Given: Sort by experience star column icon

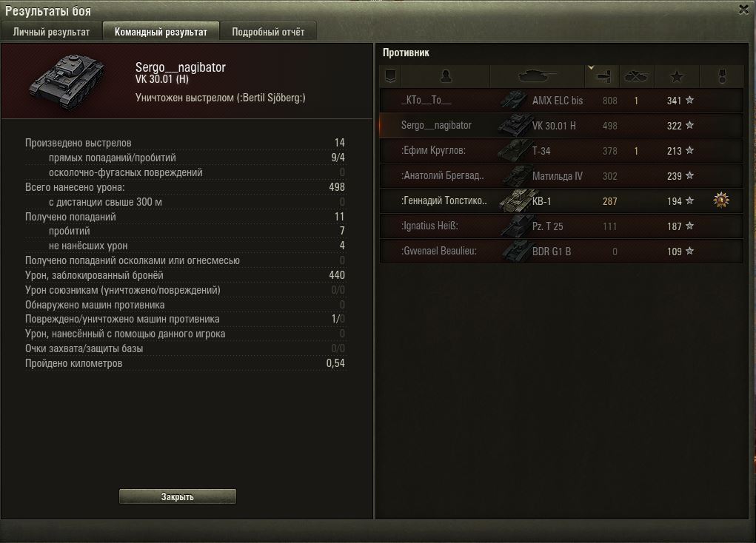Looking at the screenshot, I should pyautogui.click(x=677, y=76).
